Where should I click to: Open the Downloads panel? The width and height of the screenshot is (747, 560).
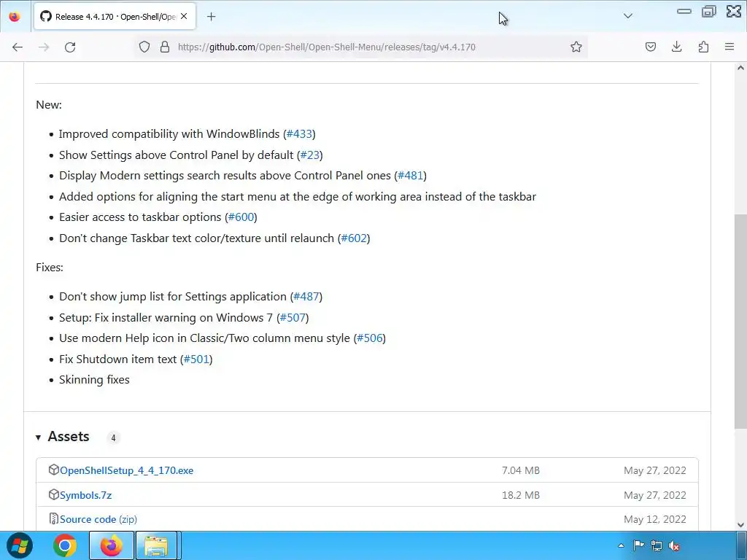coord(676,47)
